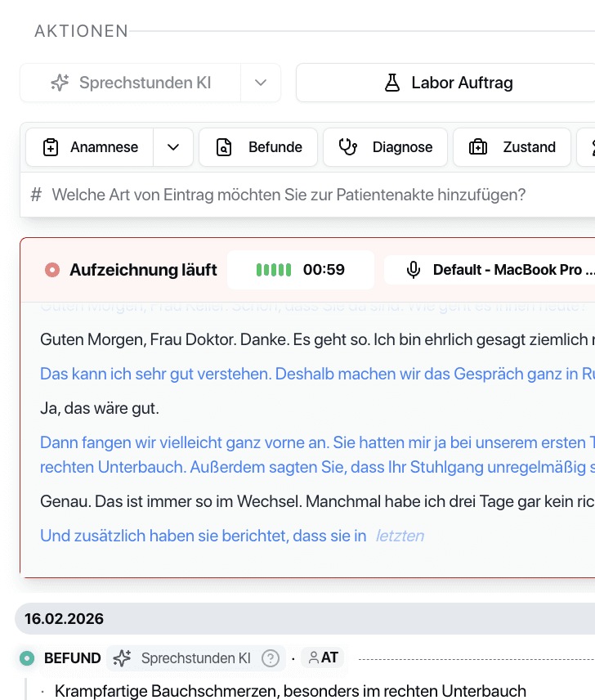Click the Anamnese clipboard icon

(51, 147)
